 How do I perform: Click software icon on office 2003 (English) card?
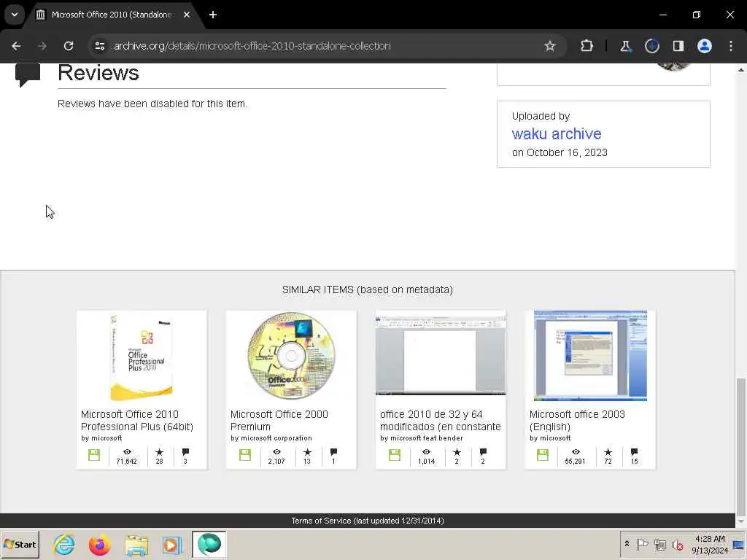click(543, 455)
